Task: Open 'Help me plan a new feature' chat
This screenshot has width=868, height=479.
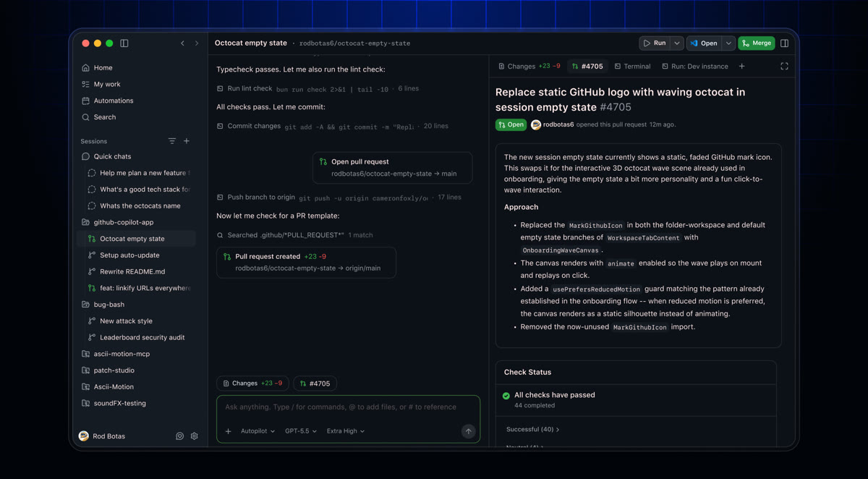Action: [136, 173]
